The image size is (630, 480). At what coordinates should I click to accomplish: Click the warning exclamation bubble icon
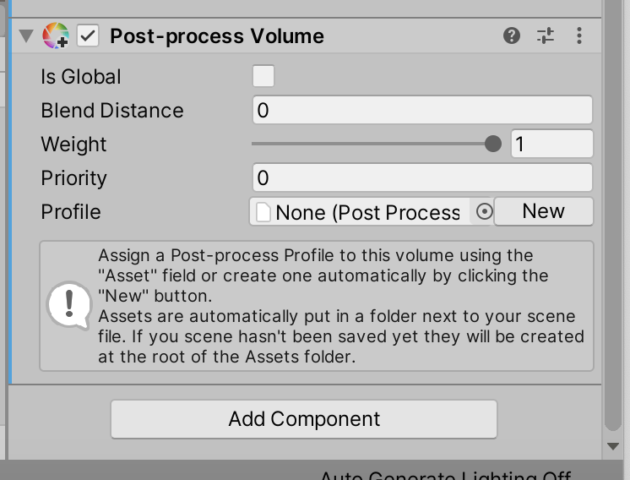pyautogui.click(x=69, y=306)
